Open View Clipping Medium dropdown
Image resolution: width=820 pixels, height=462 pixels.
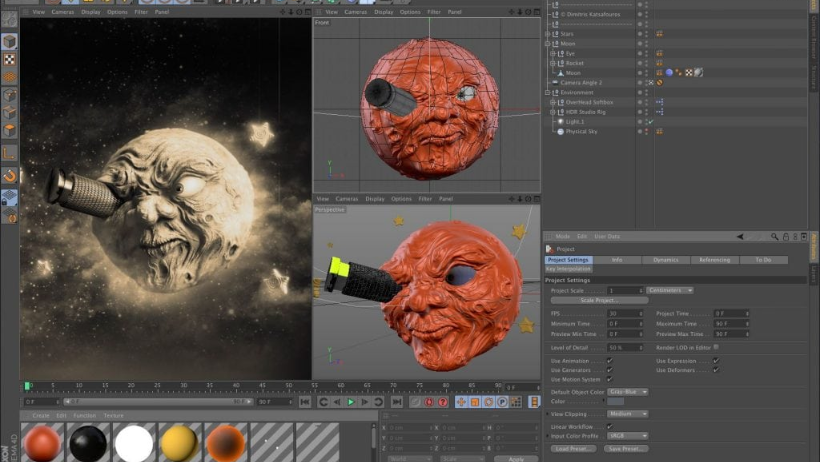tap(628, 414)
